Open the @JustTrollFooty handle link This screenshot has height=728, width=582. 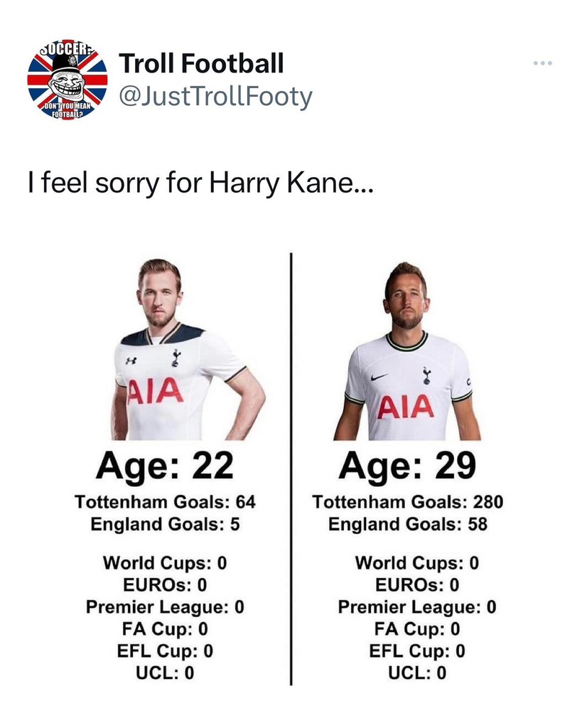(215, 96)
